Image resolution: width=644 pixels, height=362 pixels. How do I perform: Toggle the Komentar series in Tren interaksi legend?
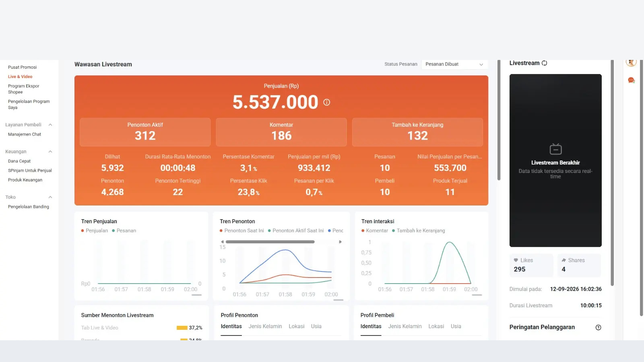click(375, 230)
